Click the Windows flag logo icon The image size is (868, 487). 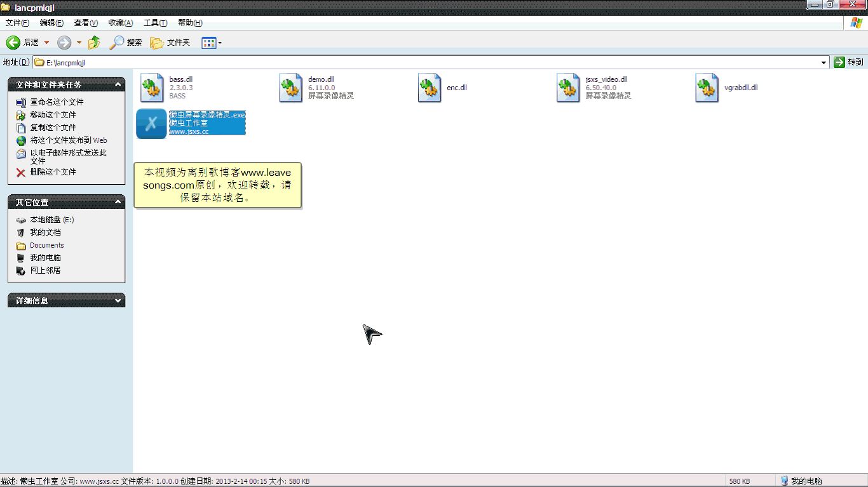click(857, 23)
